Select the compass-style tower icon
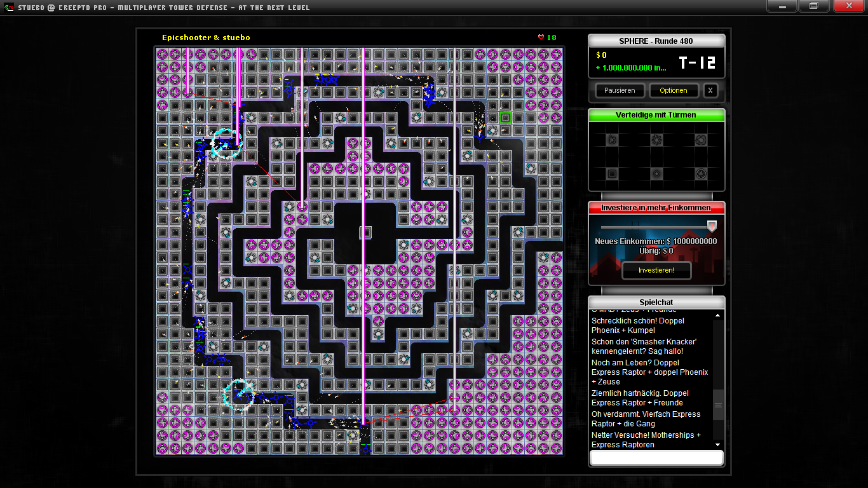 [701, 173]
